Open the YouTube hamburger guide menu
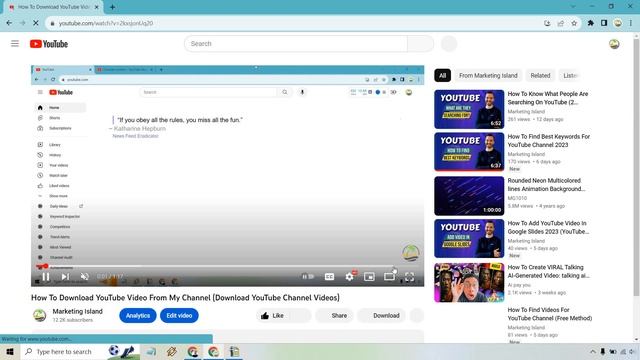This screenshot has height=360, width=640. tap(15, 44)
